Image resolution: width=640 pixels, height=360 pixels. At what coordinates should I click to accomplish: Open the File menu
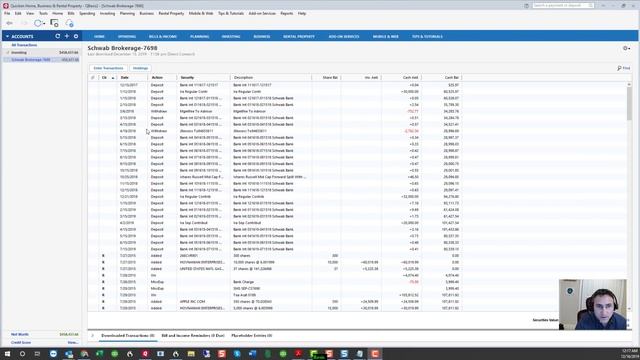coord(7,13)
